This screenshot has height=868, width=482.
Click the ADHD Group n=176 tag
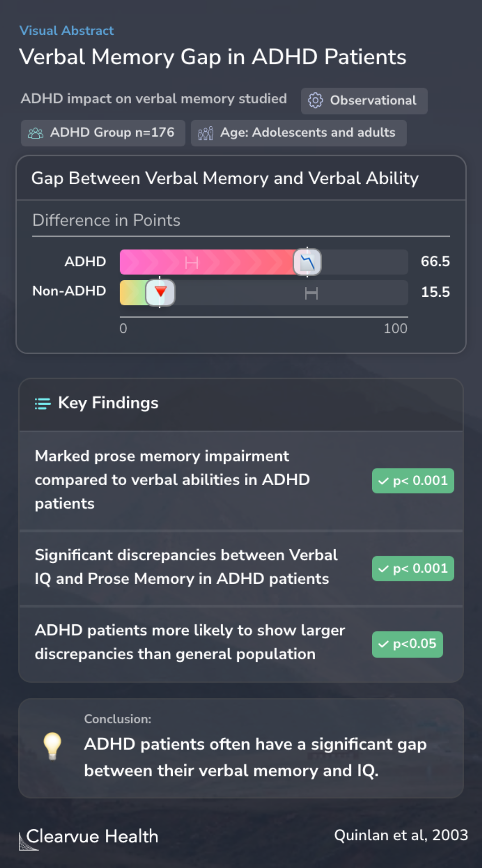pyautogui.click(x=103, y=133)
